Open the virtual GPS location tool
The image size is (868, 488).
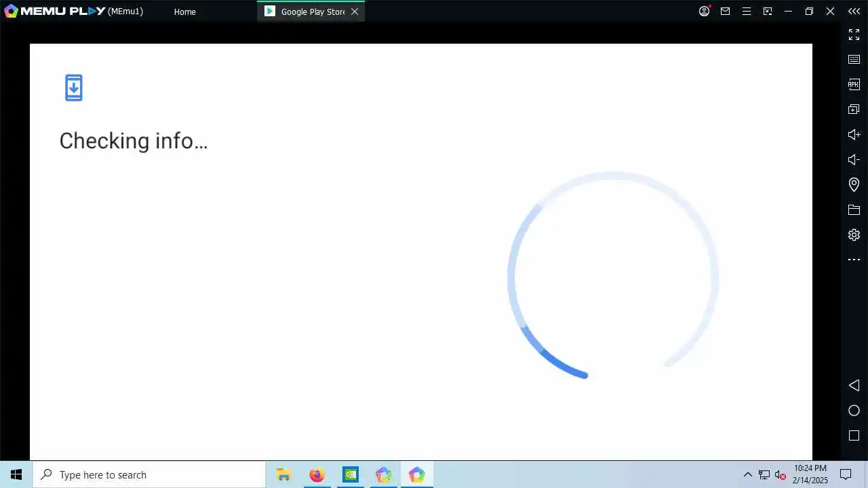854,184
